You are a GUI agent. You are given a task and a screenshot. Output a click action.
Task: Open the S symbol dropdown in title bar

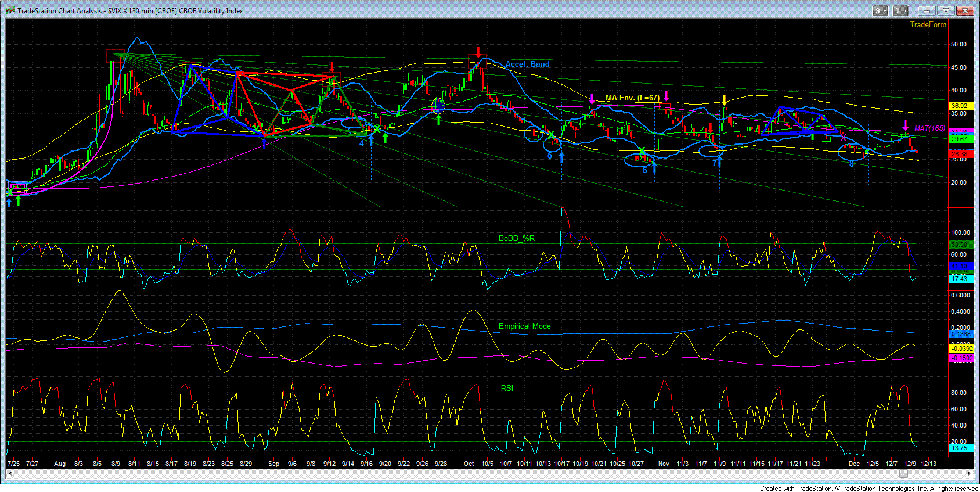coord(880,10)
